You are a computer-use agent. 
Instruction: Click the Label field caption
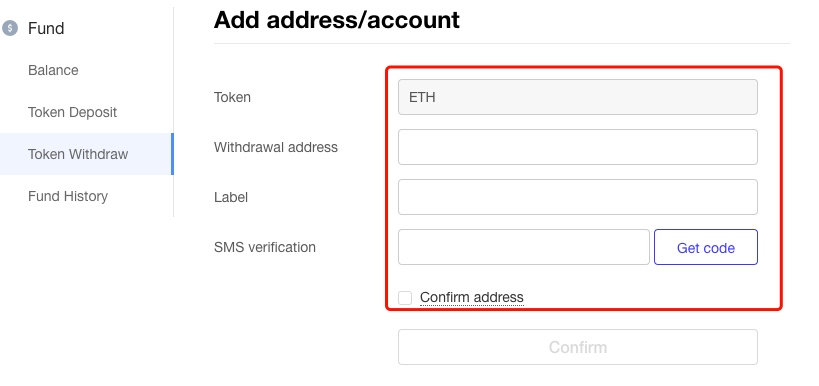231,197
